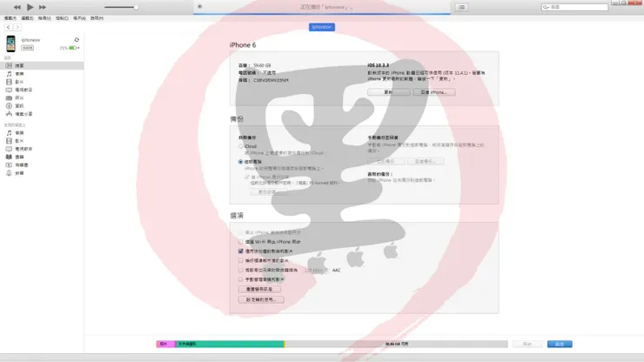The image size is (644, 362).
Task: Open Movies under the On My Device section
Action: tap(42, 141)
